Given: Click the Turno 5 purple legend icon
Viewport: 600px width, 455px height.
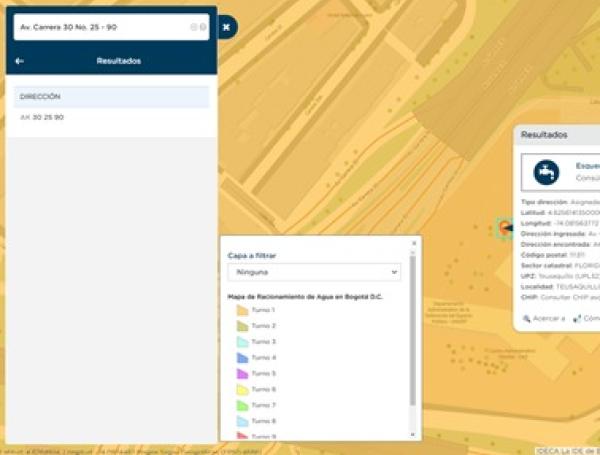Looking at the screenshot, I should pos(241,373).
